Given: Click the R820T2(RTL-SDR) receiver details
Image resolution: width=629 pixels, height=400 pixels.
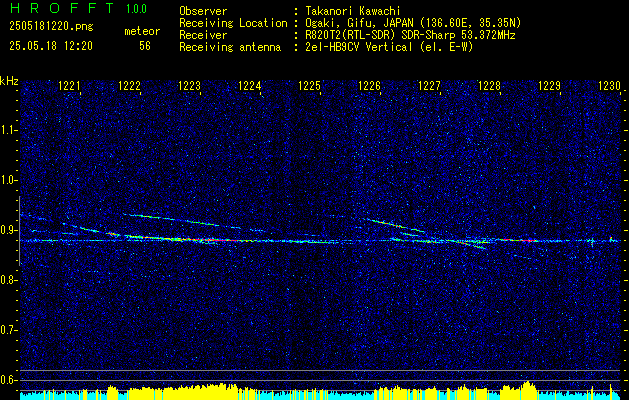Looking at the screenshot, I should [x=410, y=35].
